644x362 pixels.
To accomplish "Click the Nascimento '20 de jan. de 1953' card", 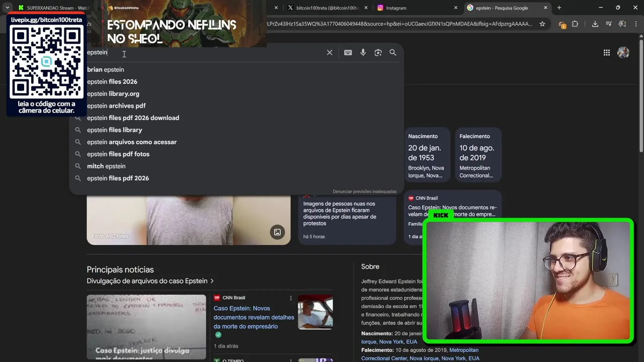I will 427,154.
